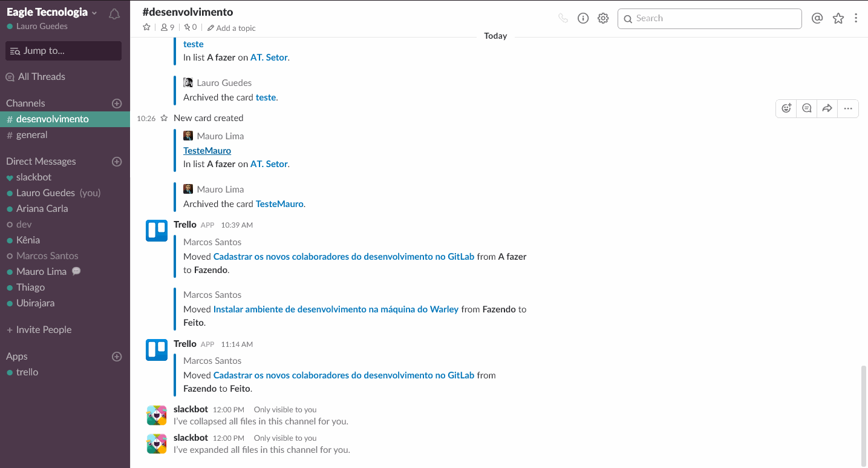Show mentions with @ icon
868x468 pixels.
[817, 18]
